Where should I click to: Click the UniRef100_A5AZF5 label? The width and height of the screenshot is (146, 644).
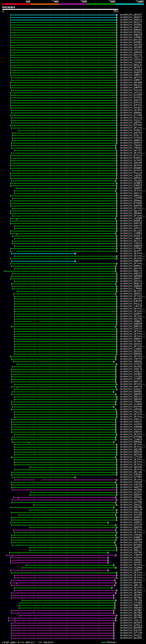coord(131,72)
